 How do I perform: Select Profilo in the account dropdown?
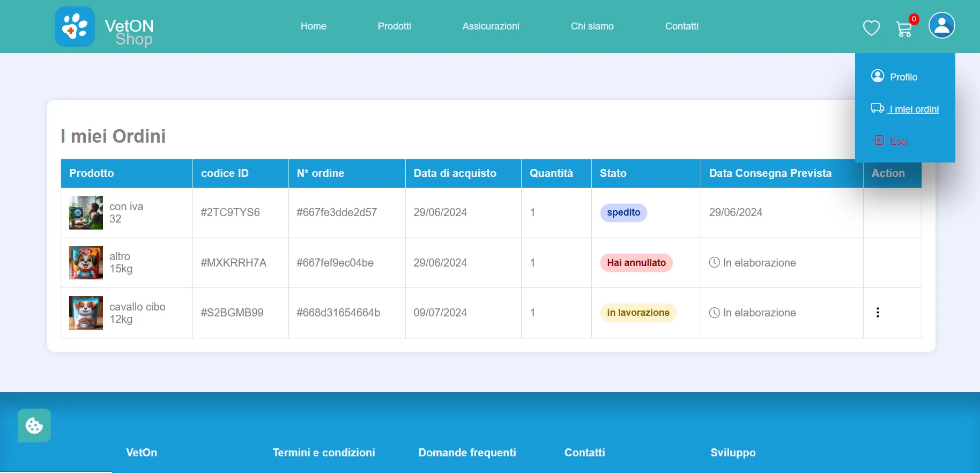click(904, 77)
